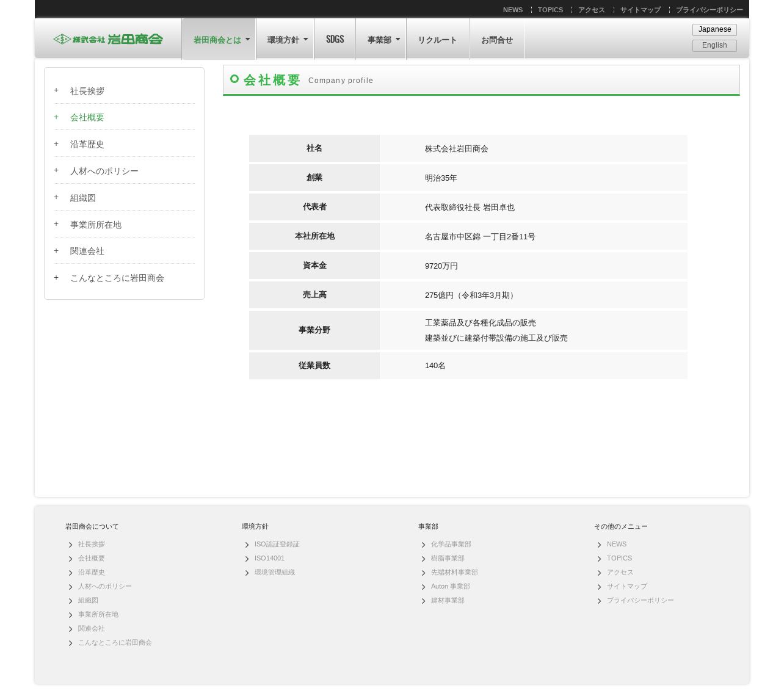Click footer link 会社概要
Viewport: 784px width, 696px height.
(x=92, y=558)
